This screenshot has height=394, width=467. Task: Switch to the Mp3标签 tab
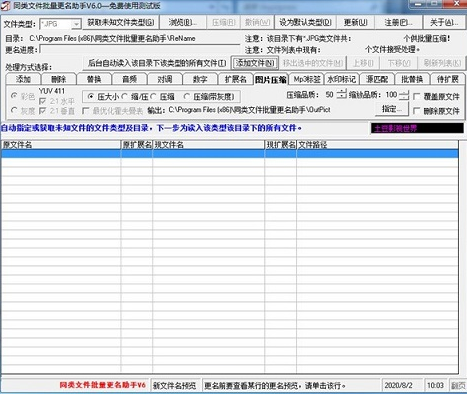[x=306, y=79]
